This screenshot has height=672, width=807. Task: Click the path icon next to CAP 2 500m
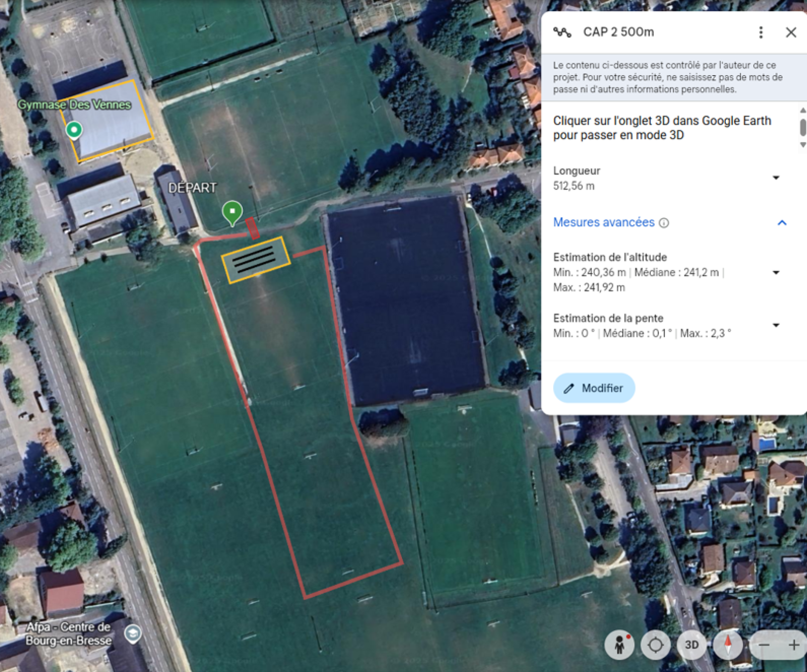562,32
